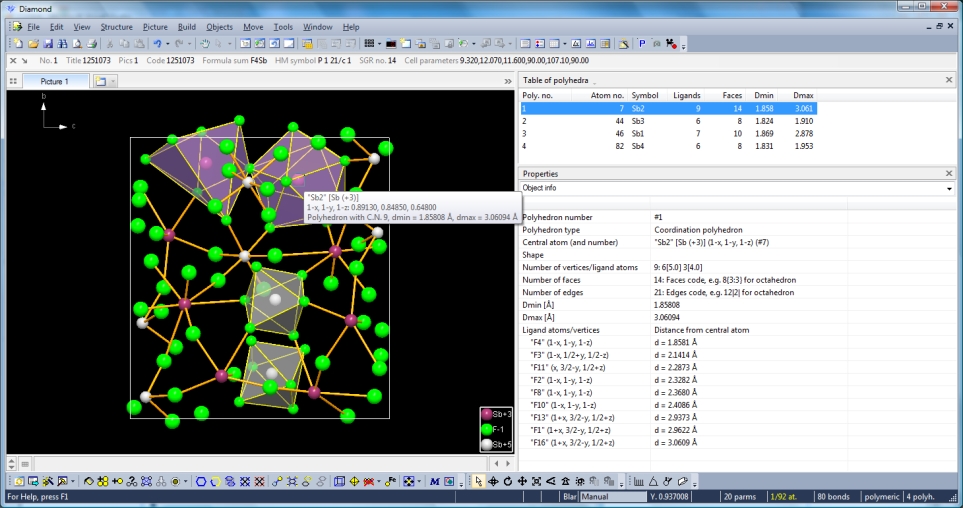
Task: Open the Structure menu
Action: click(x=116, y=27)
